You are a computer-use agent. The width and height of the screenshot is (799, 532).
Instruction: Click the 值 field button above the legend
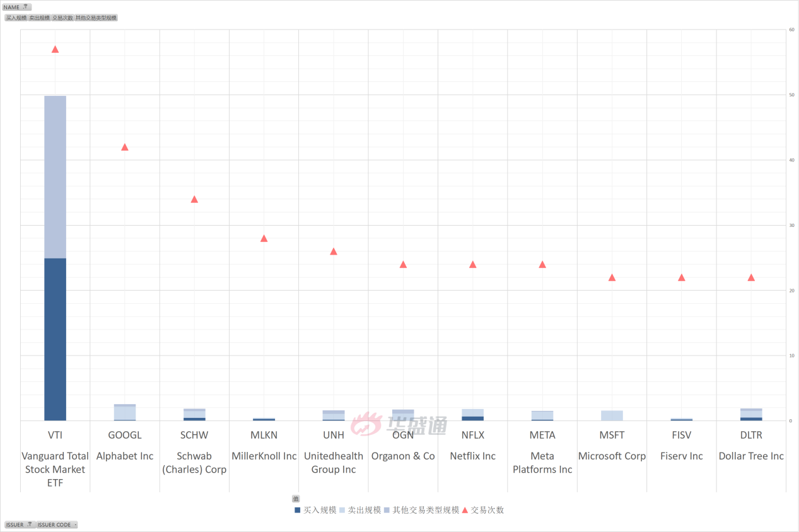point(296,499)
